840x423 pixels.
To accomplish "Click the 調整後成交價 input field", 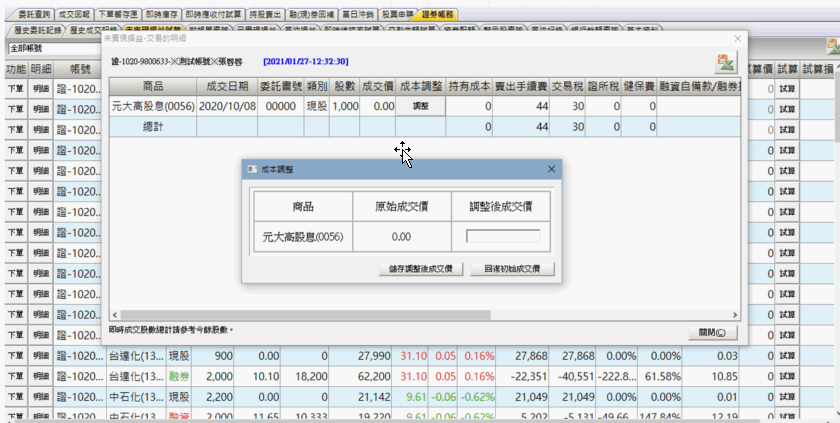I will (503, 237).
